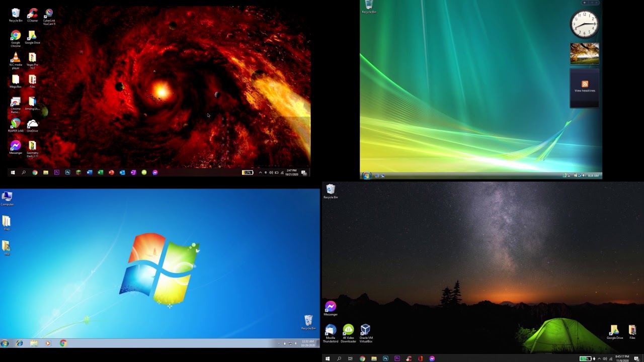The image size is (644, 362).
Task: Open Chrome from the Windows 7 taskbar
Action: click(63, 343)
